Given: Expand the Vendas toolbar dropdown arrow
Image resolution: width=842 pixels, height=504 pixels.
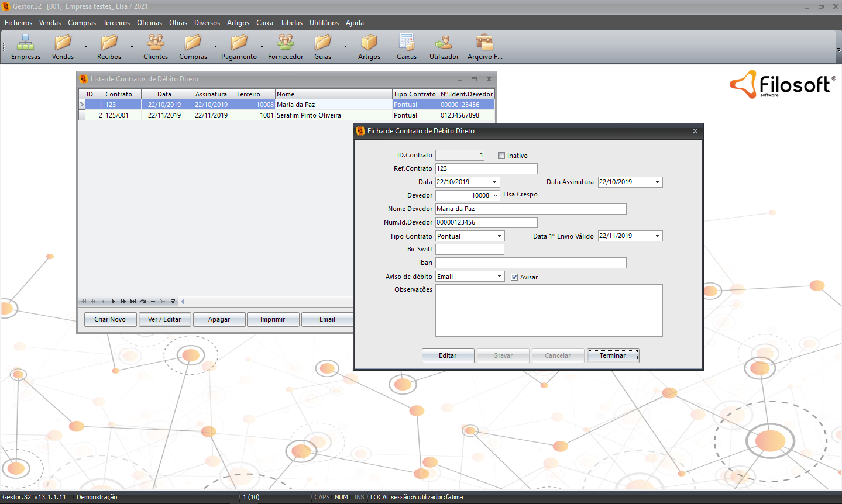Looking at the screenshot, I should [x=85, y=46].
